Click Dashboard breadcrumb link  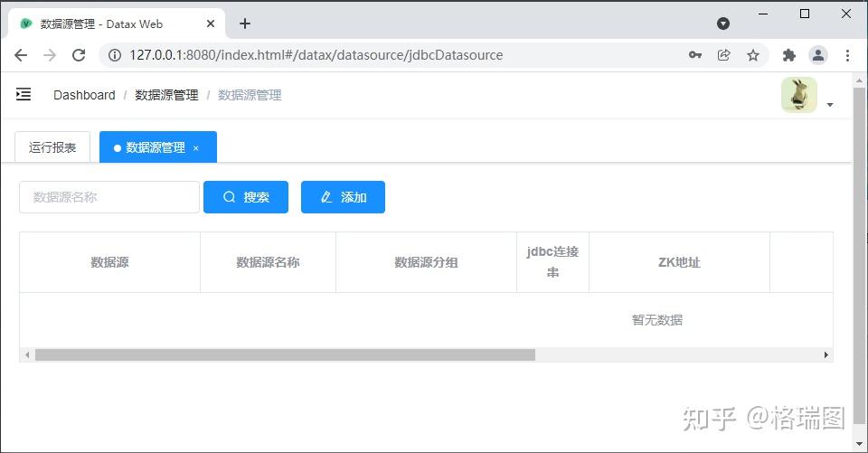click(x=84, y=95)
